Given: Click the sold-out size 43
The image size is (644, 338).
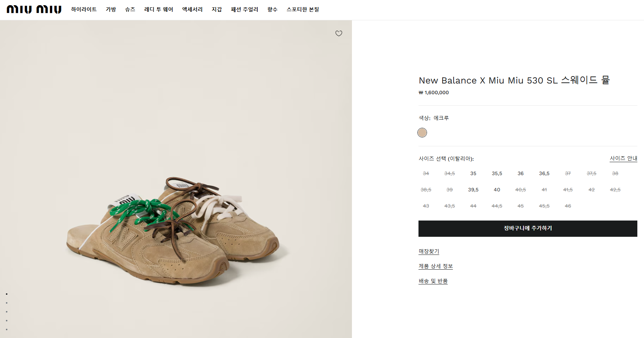Looking at the screenshot, I should 426,206.
